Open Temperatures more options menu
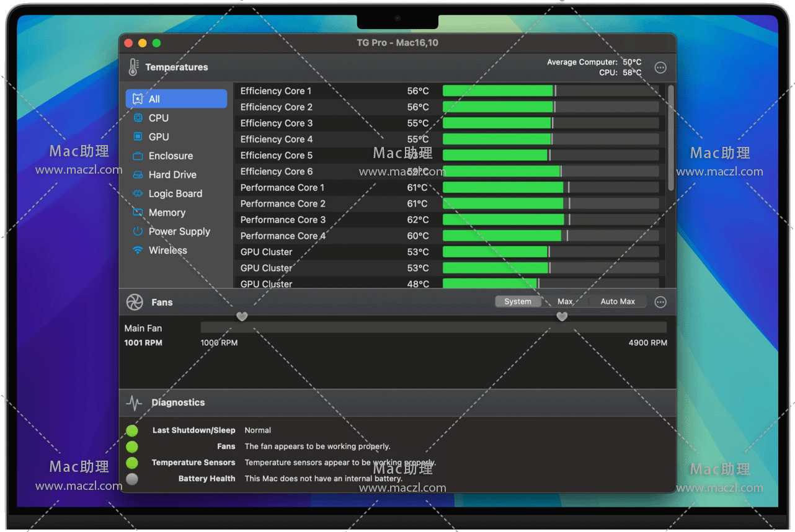The height and width of the screenshot is (532, 795). tap(660, 68)
